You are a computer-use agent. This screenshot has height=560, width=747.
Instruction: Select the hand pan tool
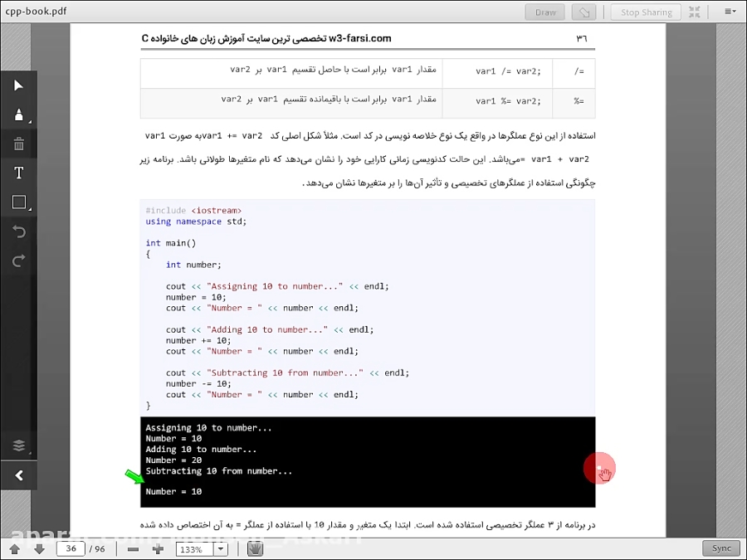pyautogui.click(x=255, y=548)
